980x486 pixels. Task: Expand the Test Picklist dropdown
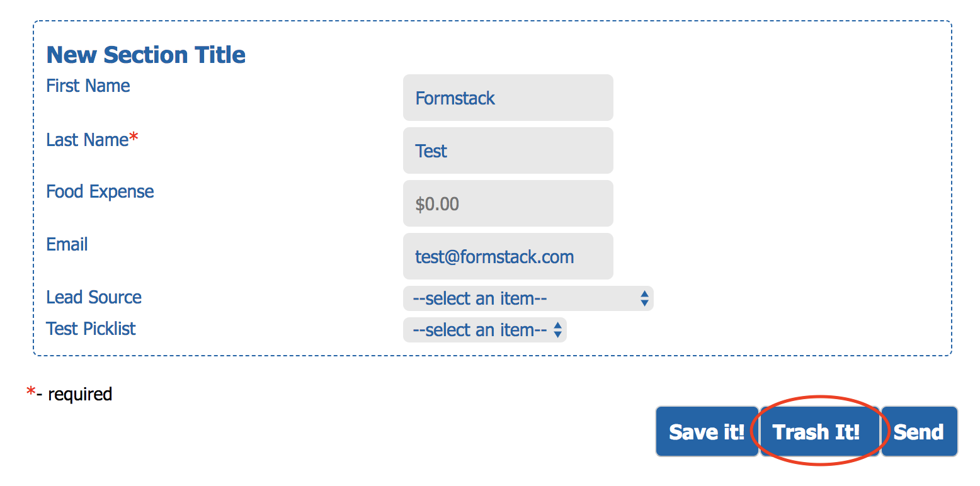click(480, 330)
